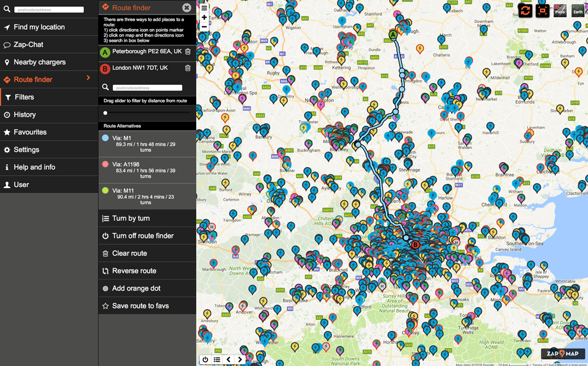
Task: Click orange fullscreen frame icon
Action: (542, 11)
